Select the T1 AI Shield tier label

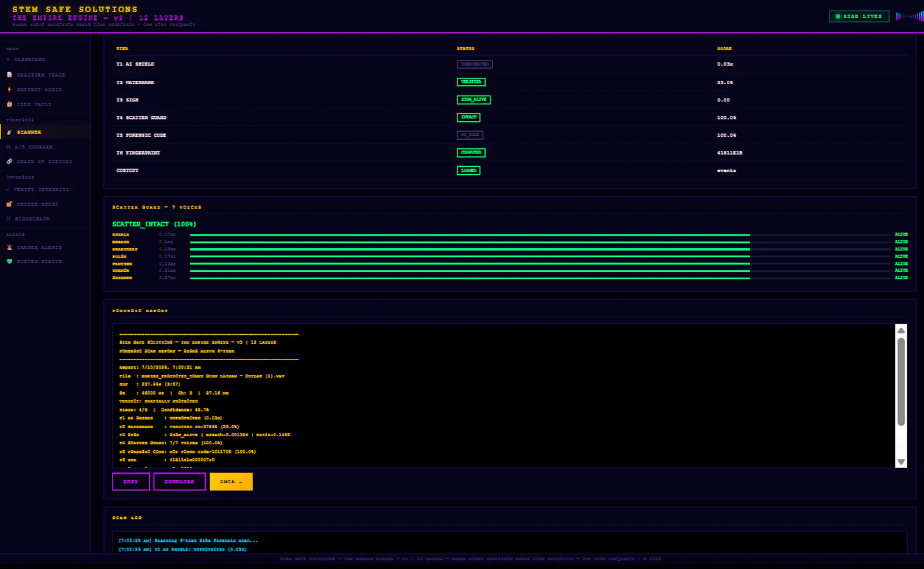(135, 64)
